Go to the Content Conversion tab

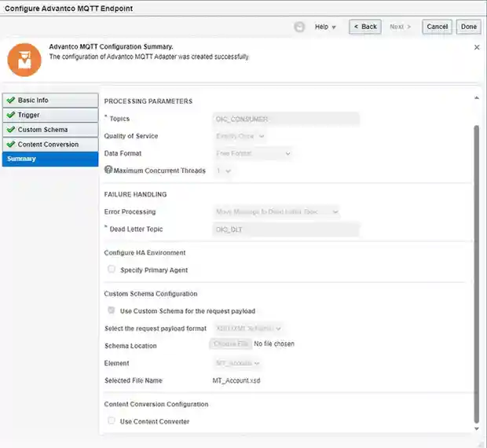click(x=49, y=145)
